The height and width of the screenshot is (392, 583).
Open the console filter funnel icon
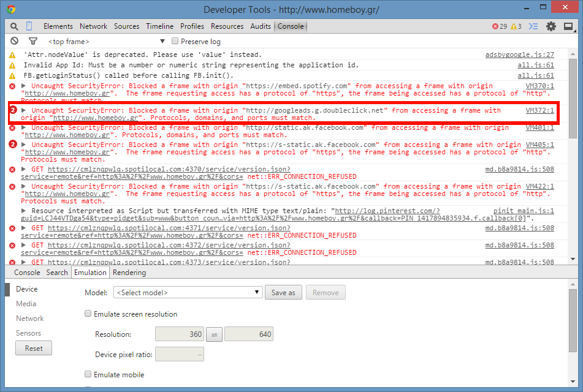pos(33,41)
